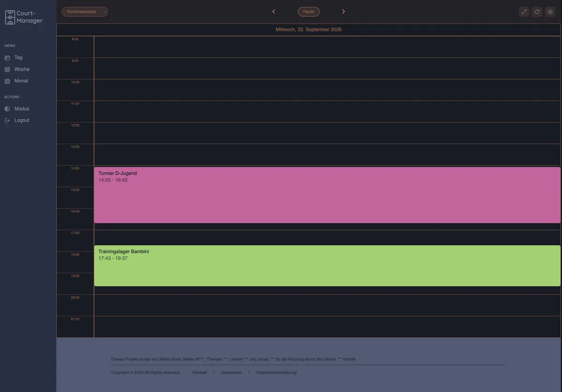Click the VIEWS sidebar heading
562x392 pixels.
pos(10,46)
